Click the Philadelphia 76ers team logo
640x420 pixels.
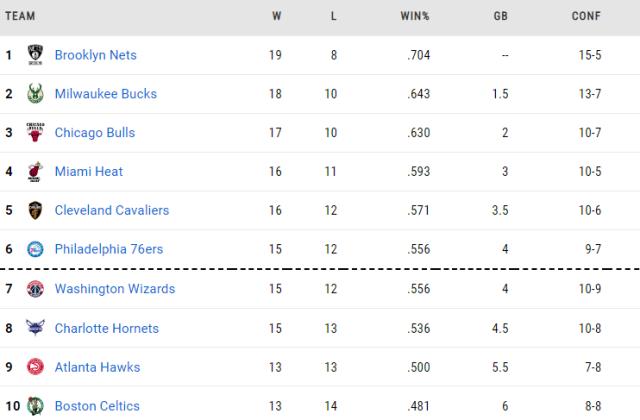pyautogui.click(x=36, y=250)
